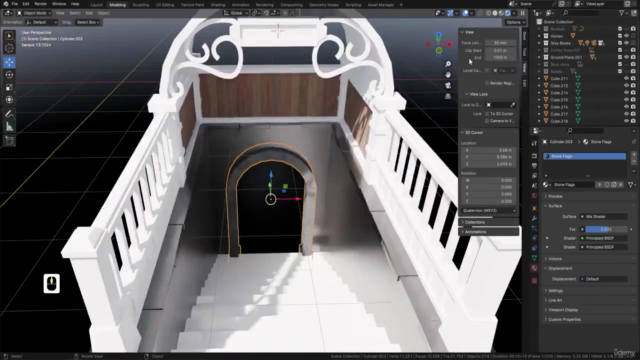Enable Render Region checkbox
640x360 pixels.
click(487, 83)
